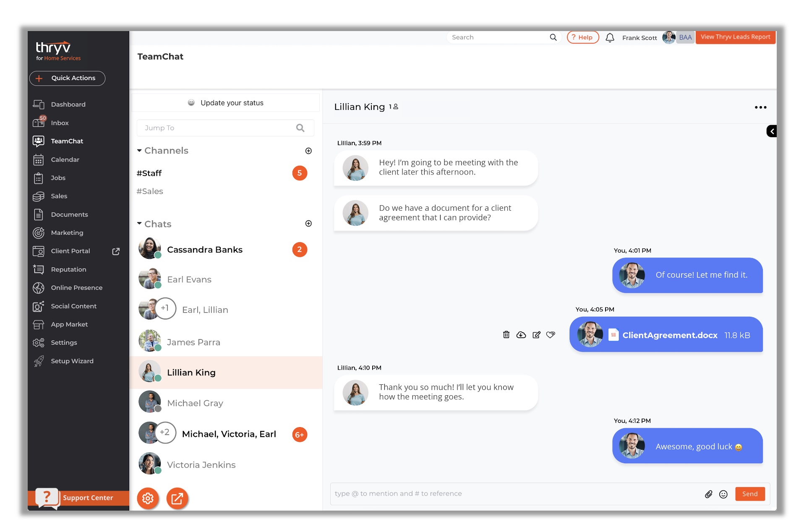Viewport: 804px width, 532px height.
Task: Open the Sales coins icon
Action: click(39, 196)
